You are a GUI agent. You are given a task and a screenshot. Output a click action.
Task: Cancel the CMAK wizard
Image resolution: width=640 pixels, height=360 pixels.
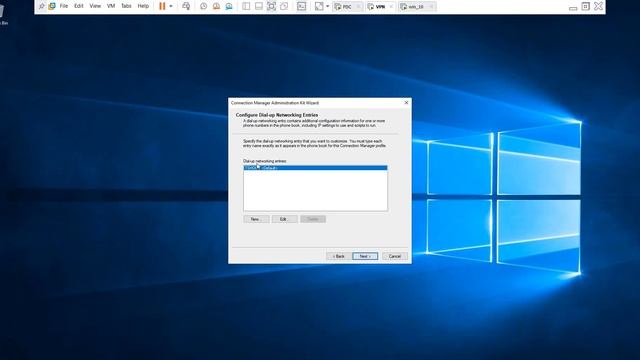click(395, 256)
